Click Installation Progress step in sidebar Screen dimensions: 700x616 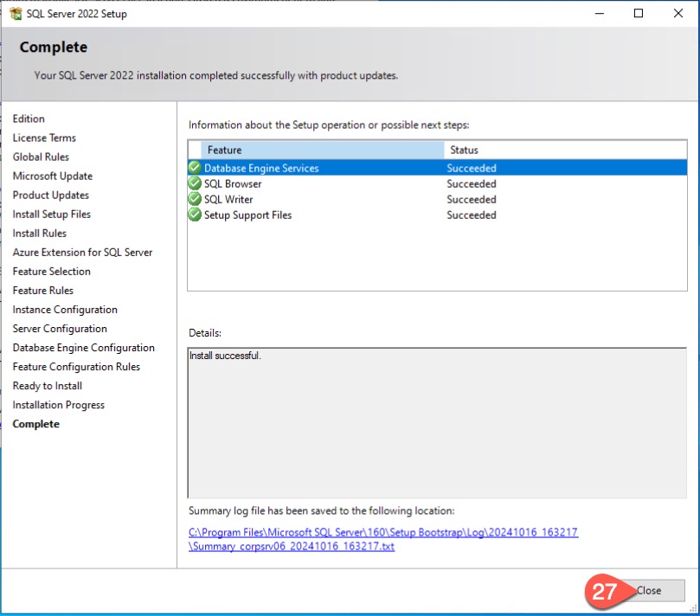tap(59, 405)
